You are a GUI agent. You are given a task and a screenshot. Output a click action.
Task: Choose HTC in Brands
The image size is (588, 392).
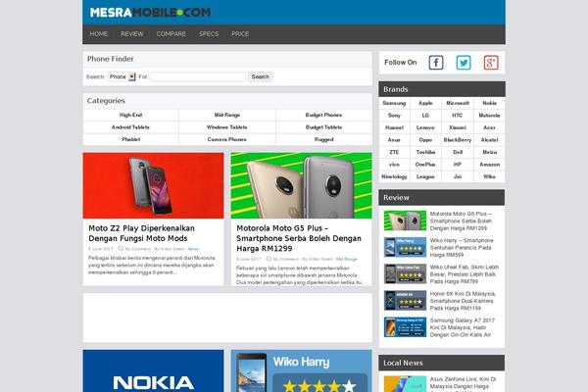(x=458, y=116)
